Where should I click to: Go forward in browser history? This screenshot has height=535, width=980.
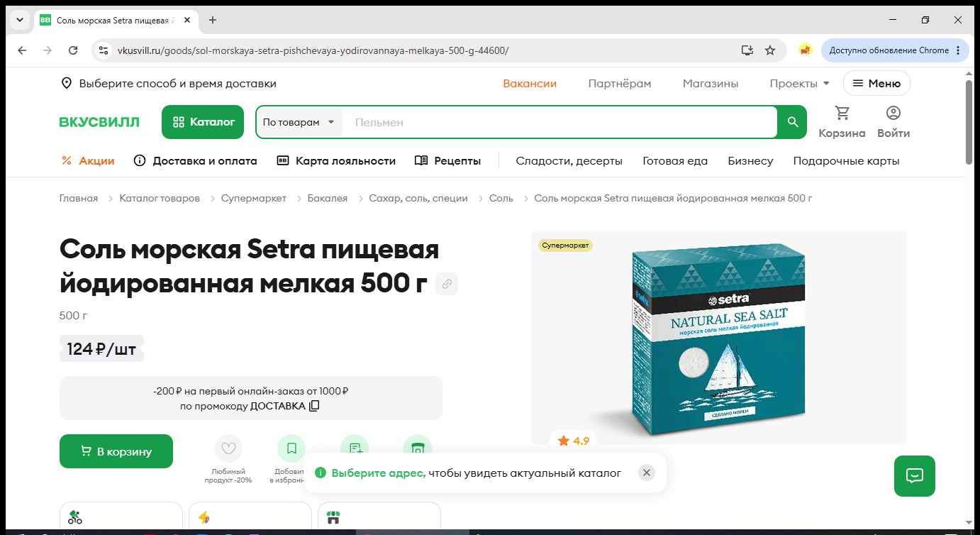[x=48, y=50]
